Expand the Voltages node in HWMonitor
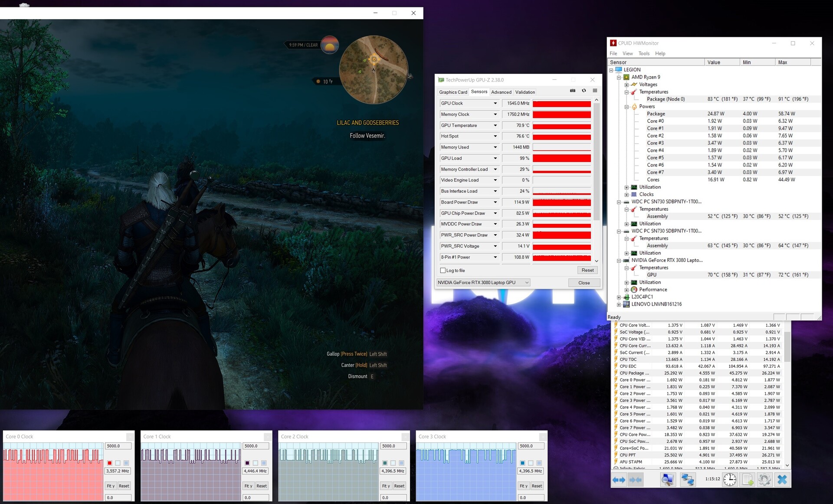833x504 pixels. 626,85
